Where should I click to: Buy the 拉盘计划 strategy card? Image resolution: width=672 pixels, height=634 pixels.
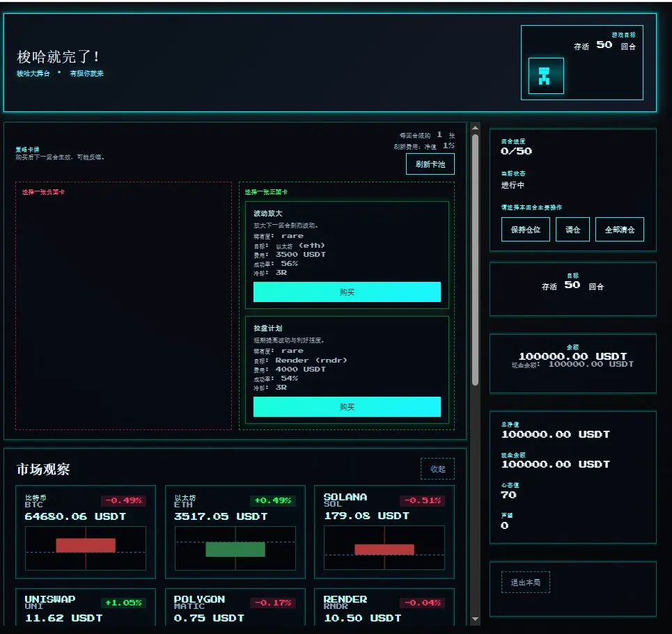[347, 407]
